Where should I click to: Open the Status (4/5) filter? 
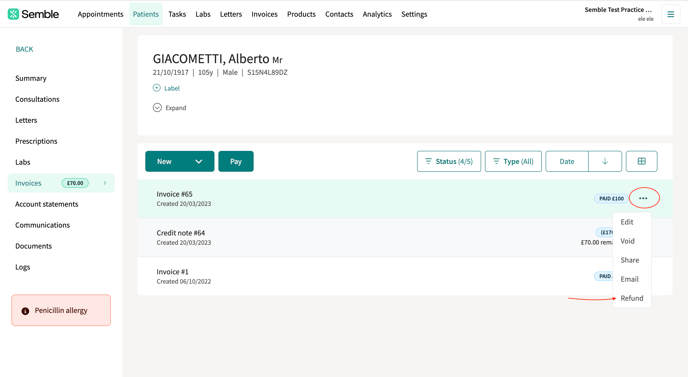449,161
